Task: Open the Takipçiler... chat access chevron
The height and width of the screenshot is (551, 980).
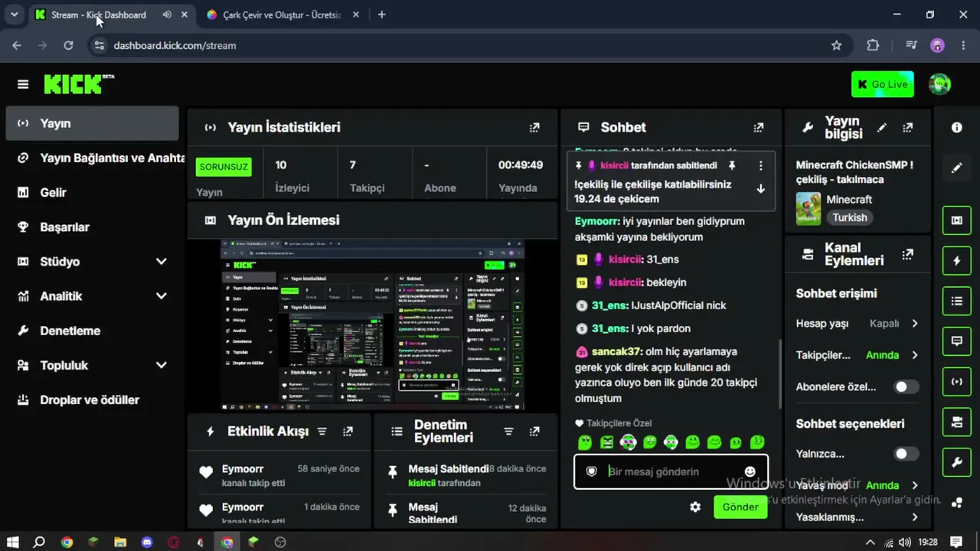Action: pyautogui.click(x=914, y=355)
